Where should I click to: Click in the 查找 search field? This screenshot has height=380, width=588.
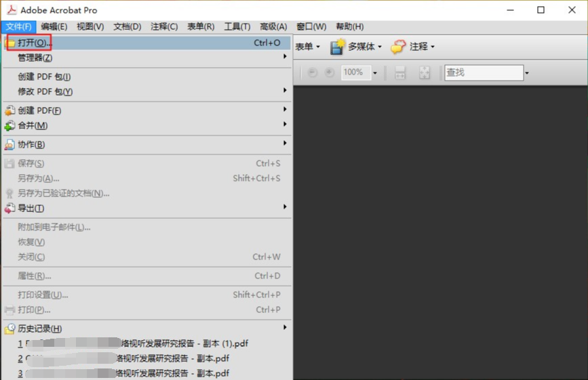tap(484, 72)
